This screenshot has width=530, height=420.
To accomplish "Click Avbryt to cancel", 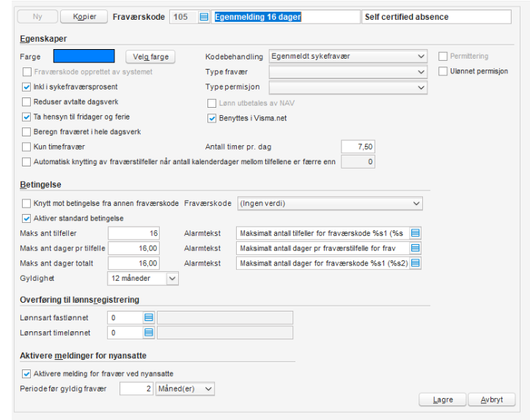I will (491, 400).
